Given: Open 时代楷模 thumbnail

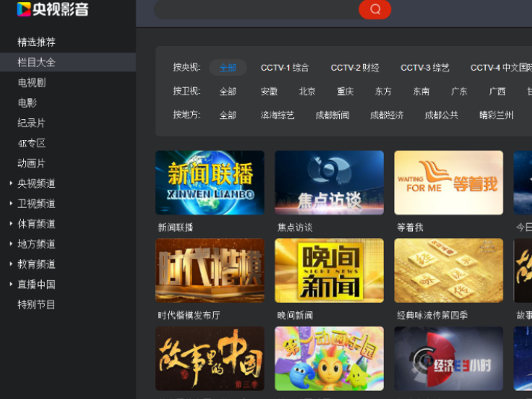Looking at the screenshot, I should pyautogui.click(x=209, y=270).
